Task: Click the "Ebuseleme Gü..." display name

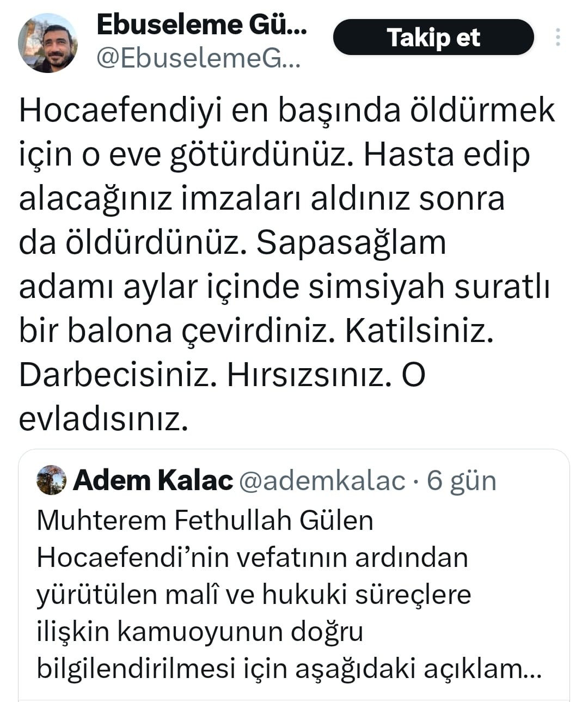Action: click(x=201, y=25)
